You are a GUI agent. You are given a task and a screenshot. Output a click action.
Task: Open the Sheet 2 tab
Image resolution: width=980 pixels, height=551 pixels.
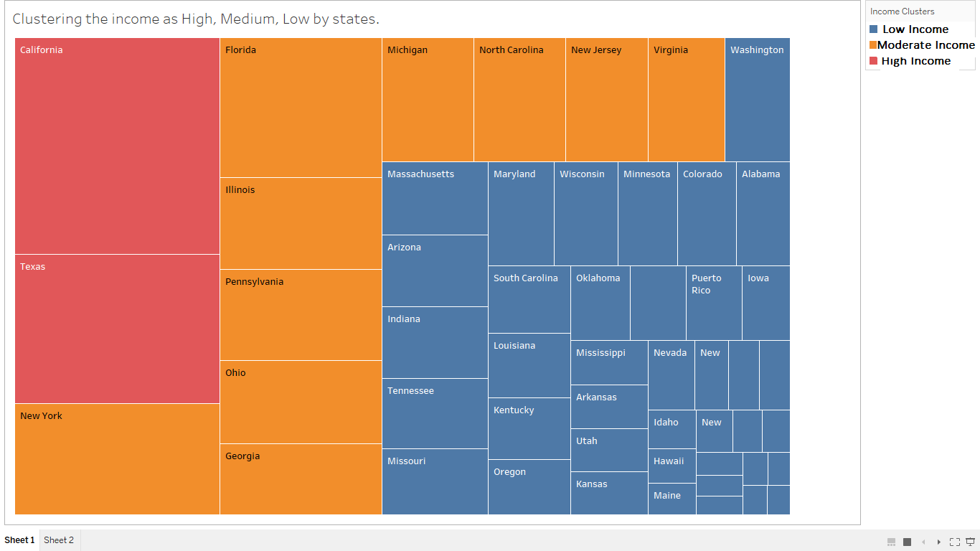click(x=59, y=540)
